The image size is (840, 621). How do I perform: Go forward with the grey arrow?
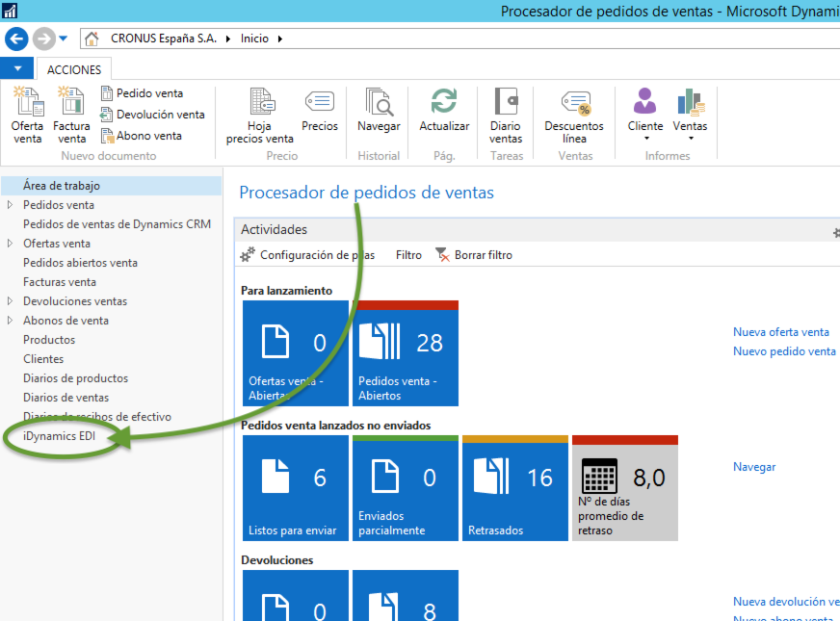(44, 39)
